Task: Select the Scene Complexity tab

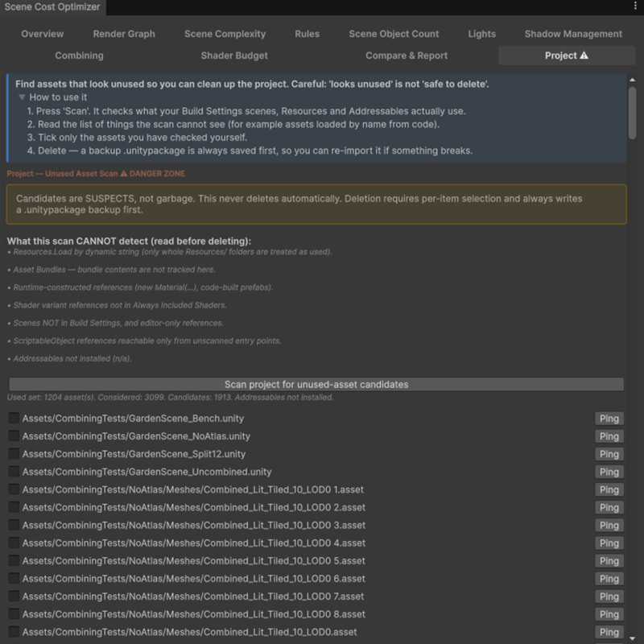Action: pyautogui.click(x=225, y=34)
